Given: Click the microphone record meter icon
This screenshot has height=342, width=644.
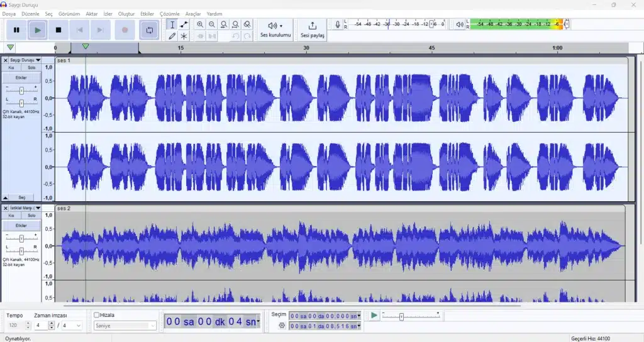Looking at the screenshot, I should click(x=338, y=25).
